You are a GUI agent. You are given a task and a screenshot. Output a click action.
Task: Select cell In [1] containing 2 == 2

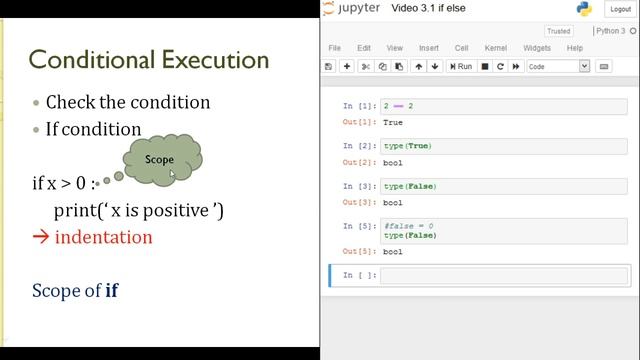pos(504,106)
